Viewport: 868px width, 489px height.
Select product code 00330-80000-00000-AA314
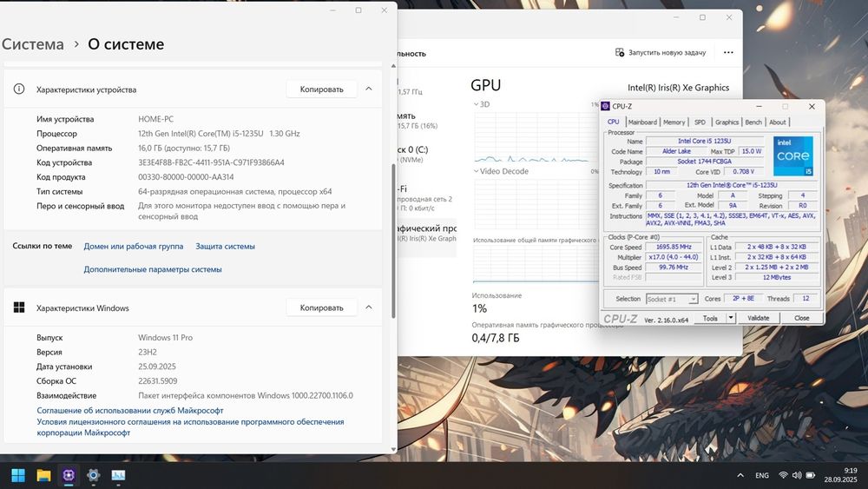point(186,177)
